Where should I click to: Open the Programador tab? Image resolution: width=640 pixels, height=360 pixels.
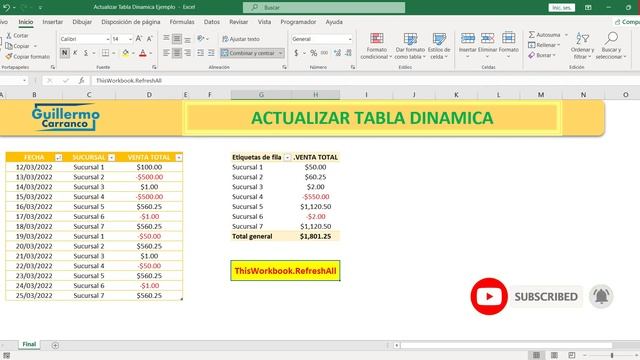(x=298, y=22)
